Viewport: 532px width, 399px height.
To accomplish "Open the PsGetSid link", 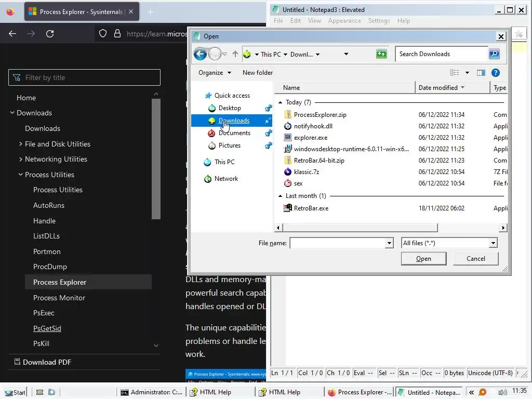I will 47,328.
